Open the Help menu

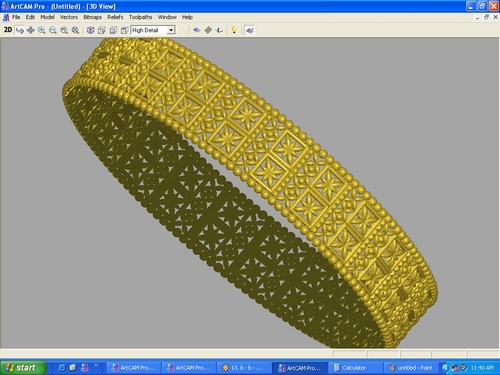pos(187,17)
